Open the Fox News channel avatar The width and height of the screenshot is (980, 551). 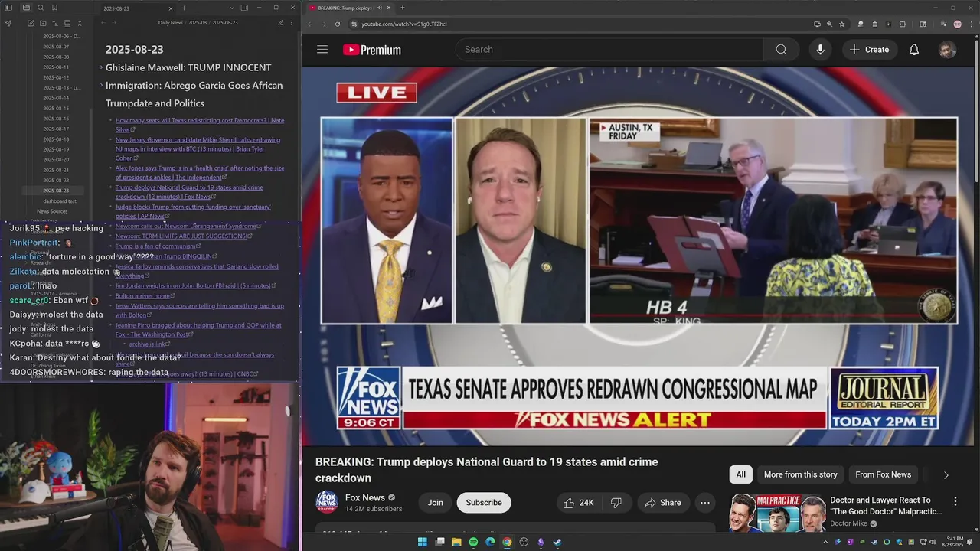(327, 502)
